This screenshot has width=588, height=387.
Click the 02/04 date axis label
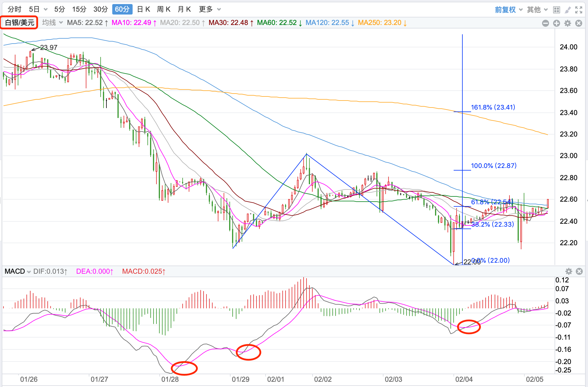pyautogui.click(x=464, y=379)
